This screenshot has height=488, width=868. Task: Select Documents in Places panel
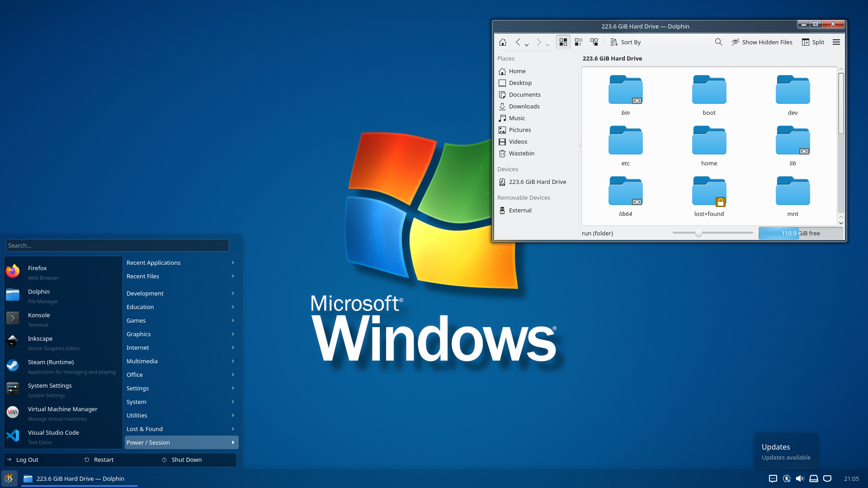[x=536, y=94]
